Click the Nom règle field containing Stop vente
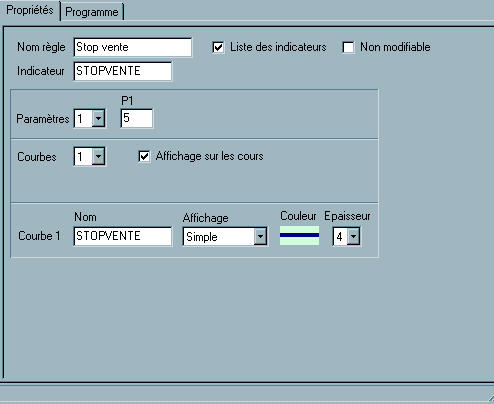This screenshot has width=494, height=404. [133, 47]
